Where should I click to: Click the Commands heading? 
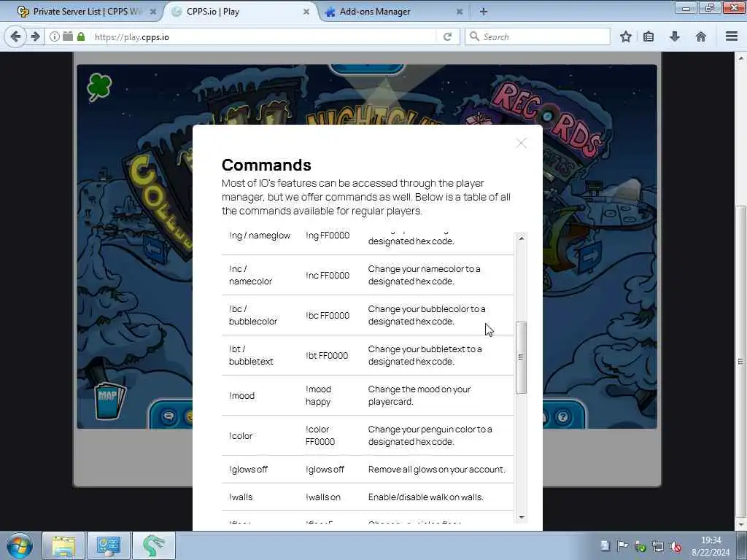tap(266, 165)
